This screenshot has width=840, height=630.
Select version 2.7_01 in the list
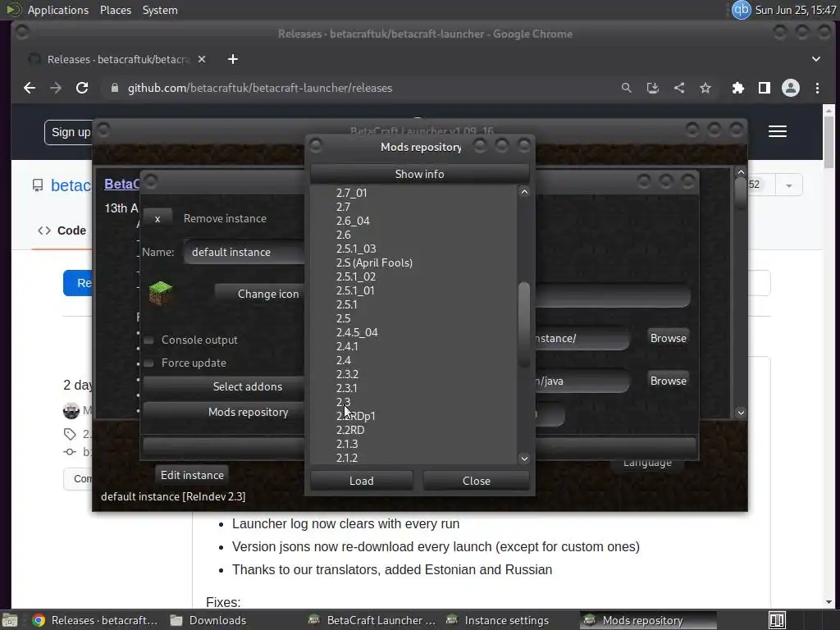pyautogui.click(x=351, y=193)
